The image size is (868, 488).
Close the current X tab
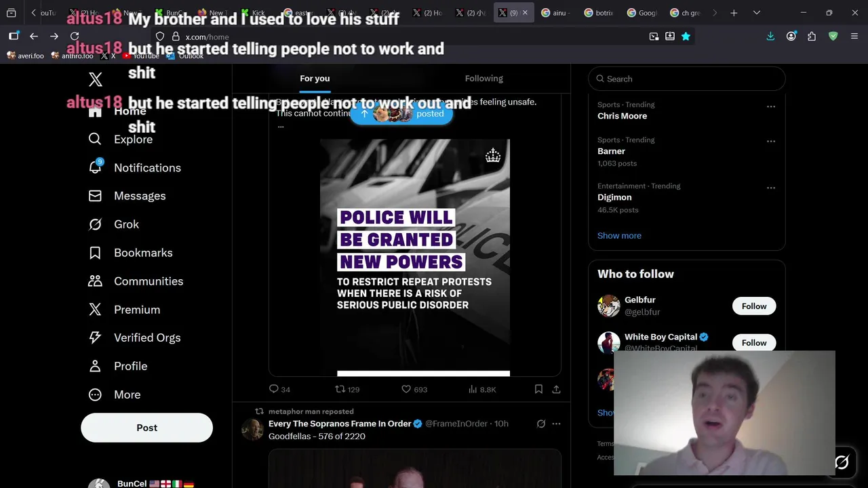click(525, 13)
